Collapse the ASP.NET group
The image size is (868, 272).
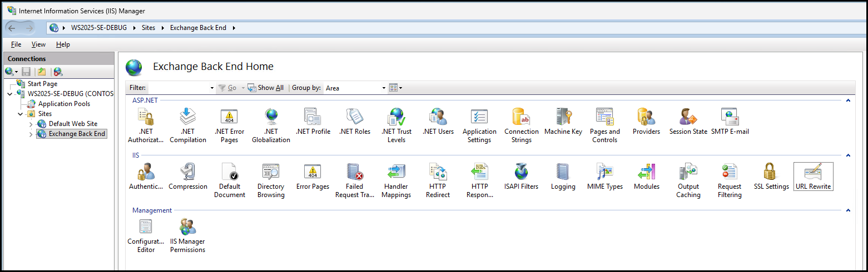[x=848, y=100]
